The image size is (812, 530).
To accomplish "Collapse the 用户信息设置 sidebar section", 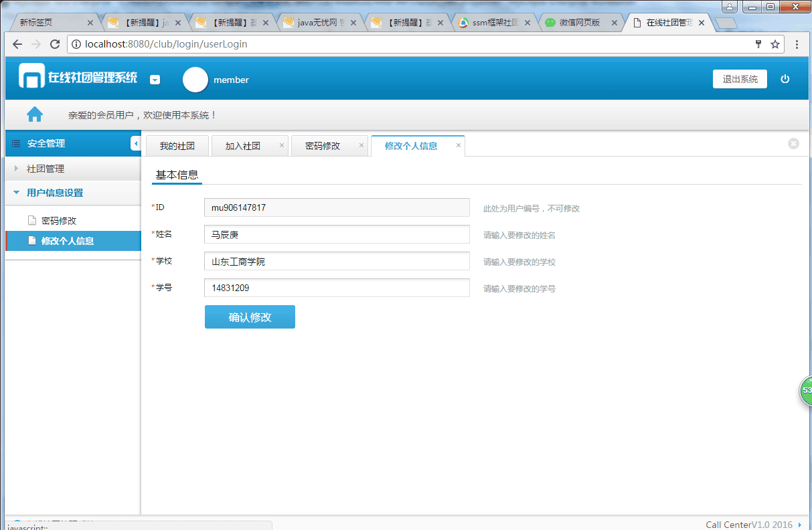I will coord(55,193).
